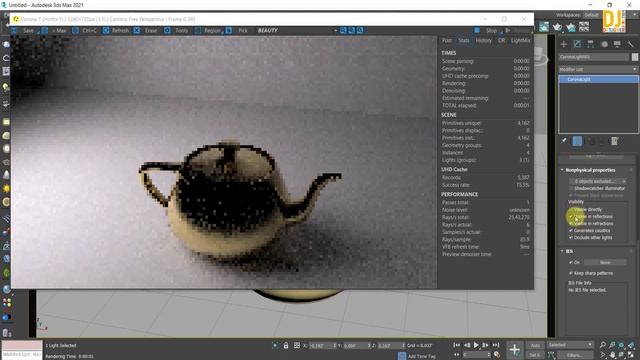
Task: Switch to the Post tab
Action: (x=447, y=40)
